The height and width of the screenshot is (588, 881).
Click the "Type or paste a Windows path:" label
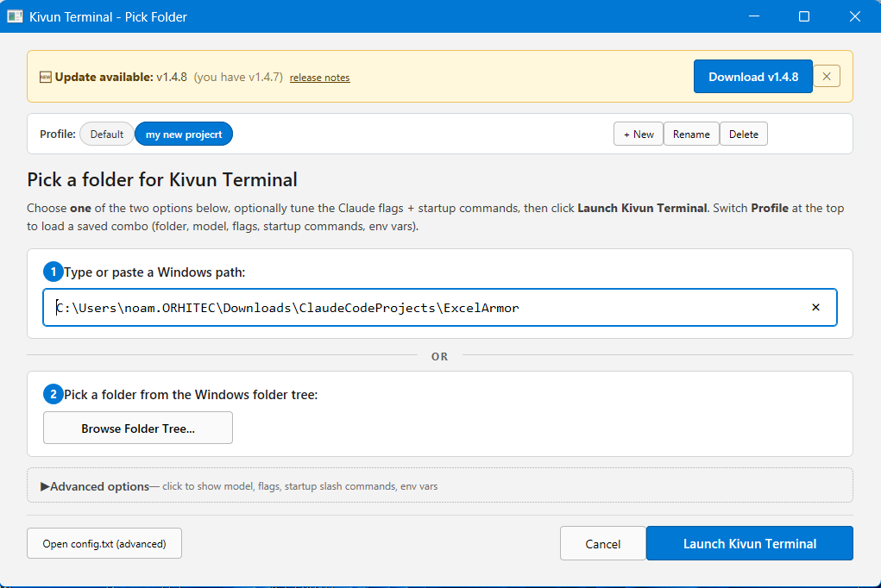point(154,272)
